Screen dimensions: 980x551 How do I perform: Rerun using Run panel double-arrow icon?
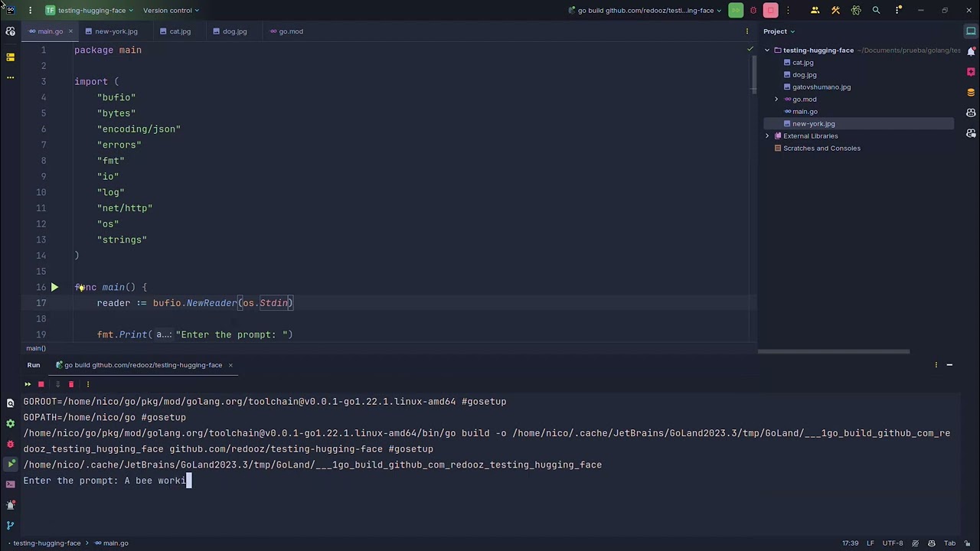coord(28,384)
